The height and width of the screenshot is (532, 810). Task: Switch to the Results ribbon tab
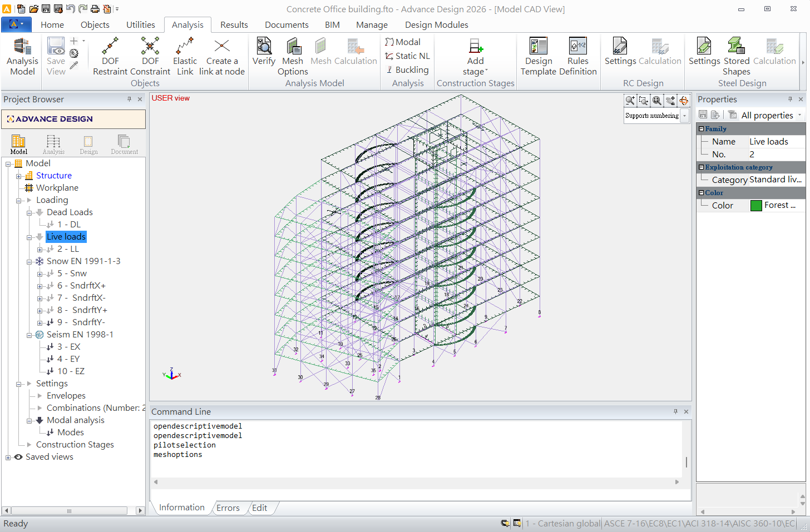coord(234,25)
